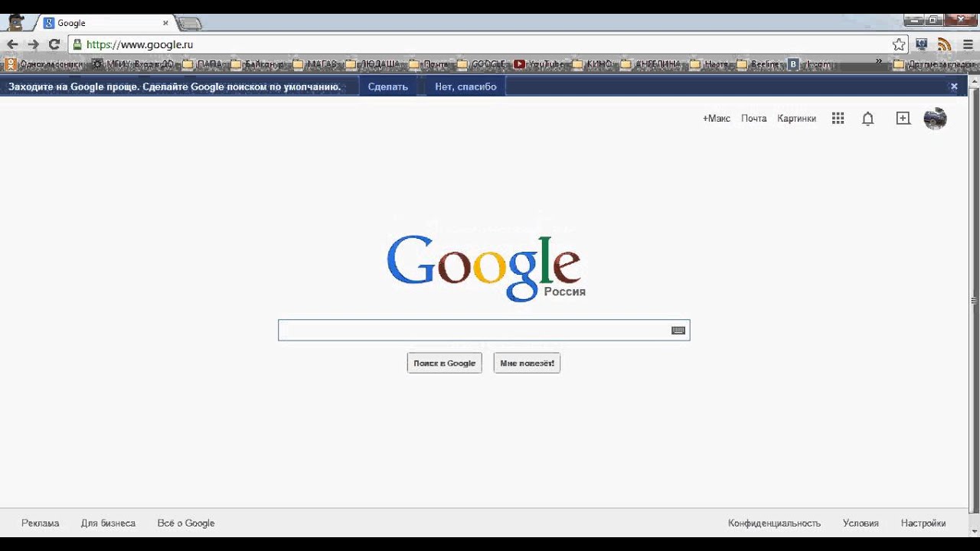Screen dimensions: 980x551
Task: Open the monitor extension icon in toolbar
Action: [x=922, y=44]
